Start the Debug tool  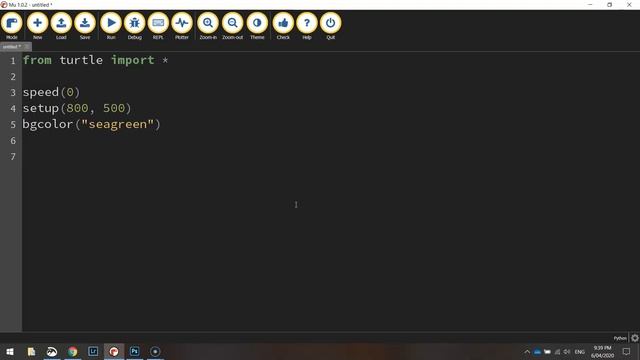134,25
